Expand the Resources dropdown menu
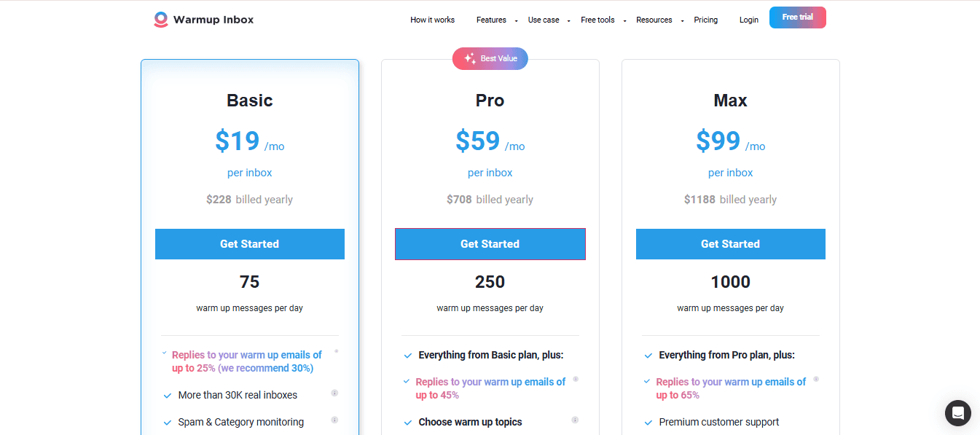This screenshot has width=980, height=435. (x=659, y=20)
